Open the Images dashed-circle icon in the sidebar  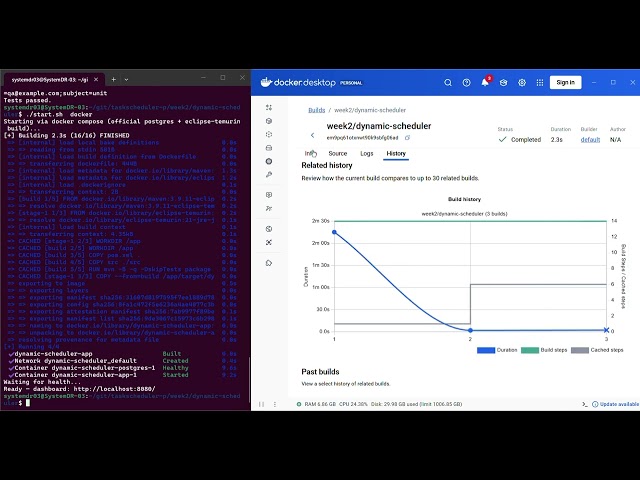click(x=269, y=134)
